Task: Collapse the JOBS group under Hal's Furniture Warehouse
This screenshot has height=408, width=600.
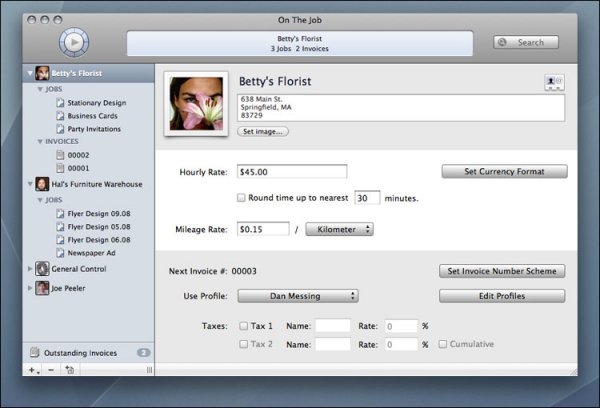Action: (x=40, y=200)
